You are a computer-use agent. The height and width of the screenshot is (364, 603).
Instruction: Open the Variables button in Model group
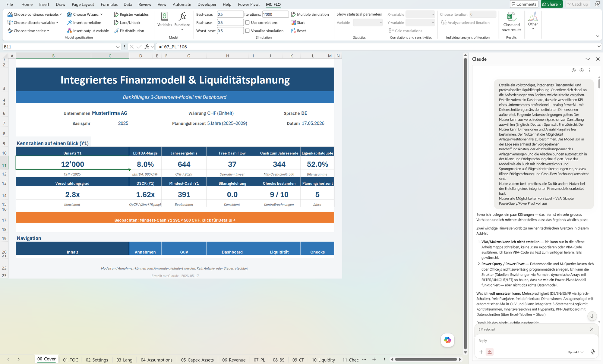[165, 20]
